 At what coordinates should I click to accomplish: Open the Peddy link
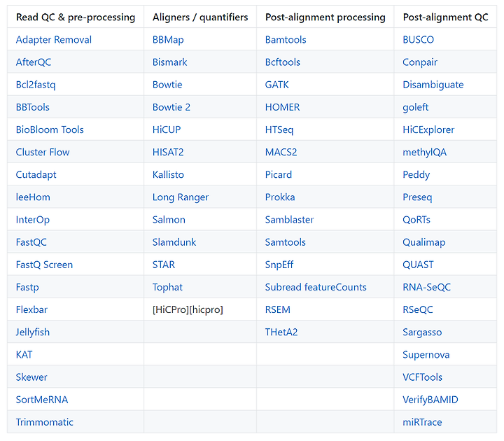416,175
